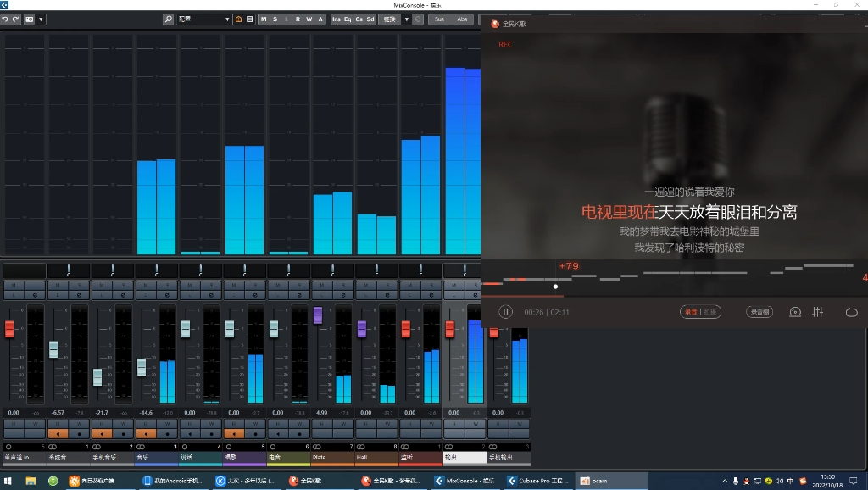Click the restart loop icon in 全民K歌
Viewport: 868px width, 490px height.
coord(852,312)
